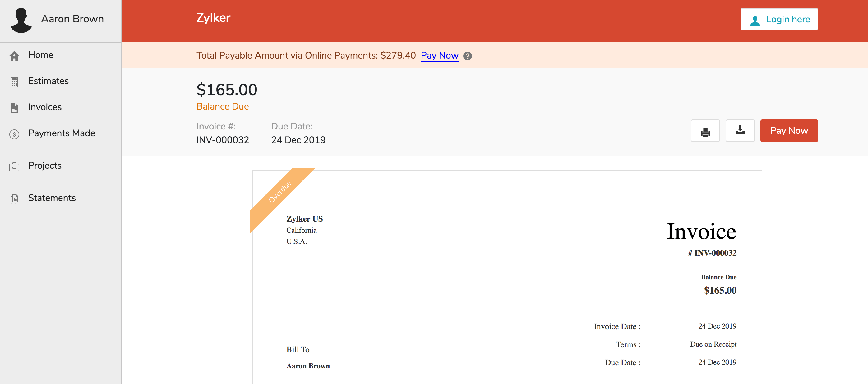
Task: Click the person icon in Login button
Action: coord(755,20)
